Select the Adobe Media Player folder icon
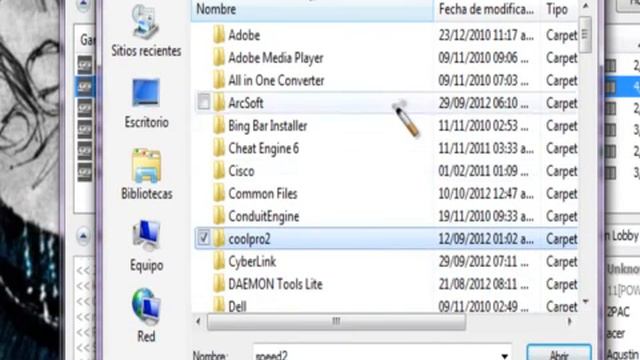 219,58
